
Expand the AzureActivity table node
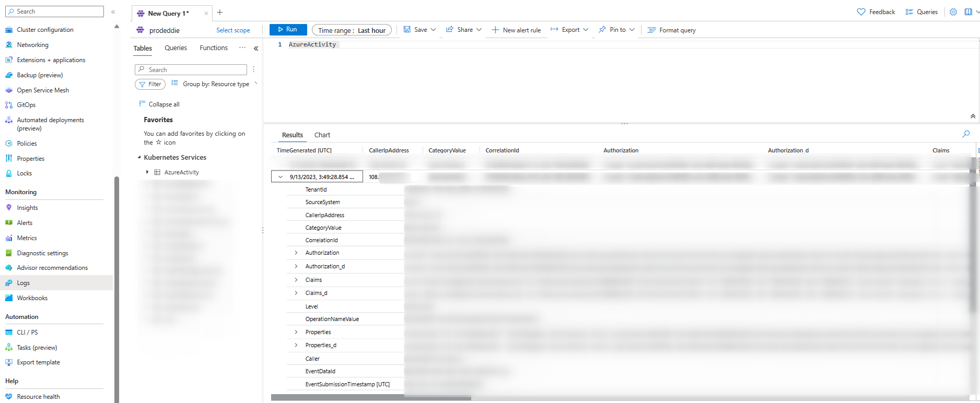(x=147, y=172)
